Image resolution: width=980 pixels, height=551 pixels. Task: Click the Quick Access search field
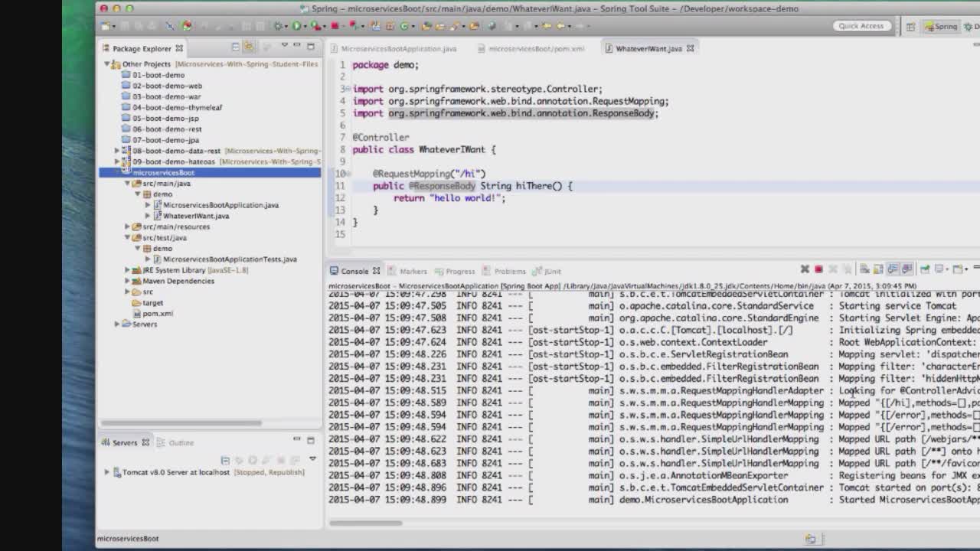coord(861,26)
